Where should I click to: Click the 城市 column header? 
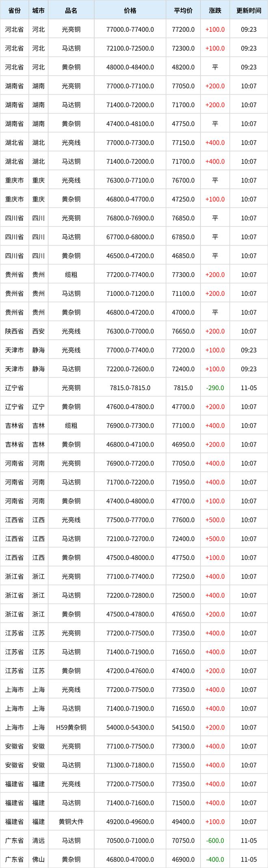tap(39, 11)
